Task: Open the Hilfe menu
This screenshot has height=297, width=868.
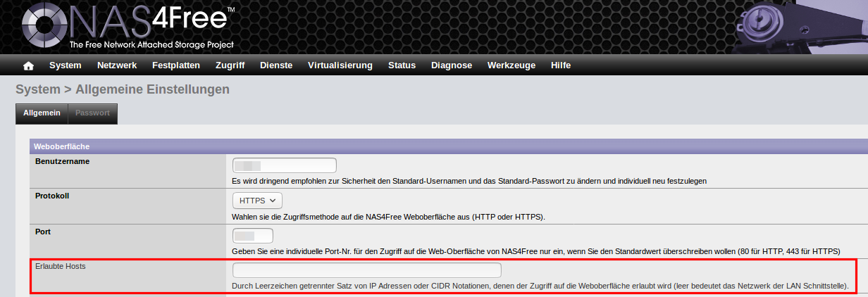Action: [561, 65]
